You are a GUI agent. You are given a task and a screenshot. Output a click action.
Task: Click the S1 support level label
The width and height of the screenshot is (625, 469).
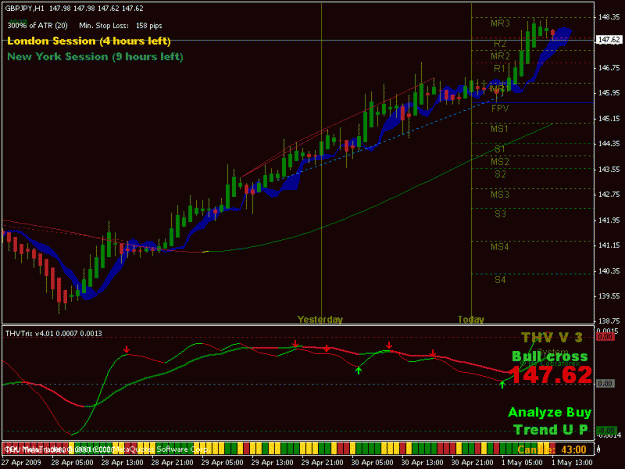[x=500, y=149]
